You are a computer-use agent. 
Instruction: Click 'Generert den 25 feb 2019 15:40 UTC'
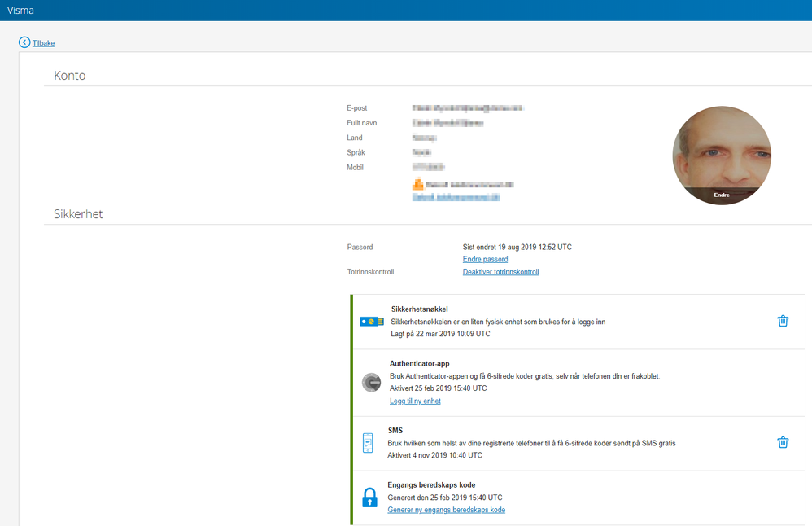point(445,498)
